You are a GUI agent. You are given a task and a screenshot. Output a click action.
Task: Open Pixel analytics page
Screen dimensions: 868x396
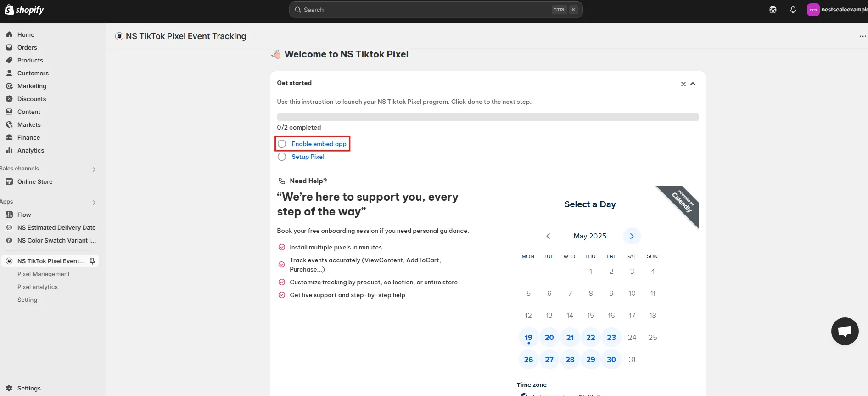click(38, 287)
